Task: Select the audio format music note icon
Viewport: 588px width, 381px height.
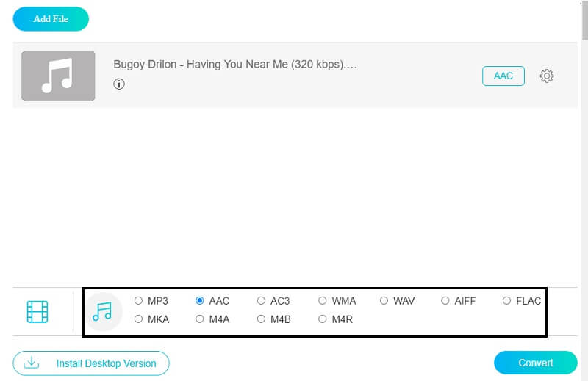Action: tap(103, 312)
